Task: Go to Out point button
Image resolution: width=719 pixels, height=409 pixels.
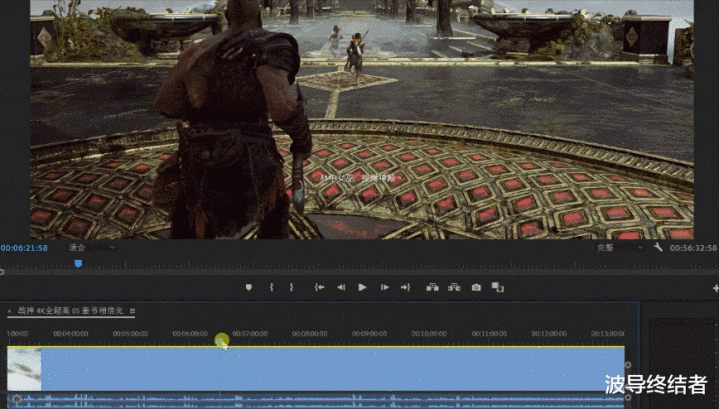Action: (405, 287)
